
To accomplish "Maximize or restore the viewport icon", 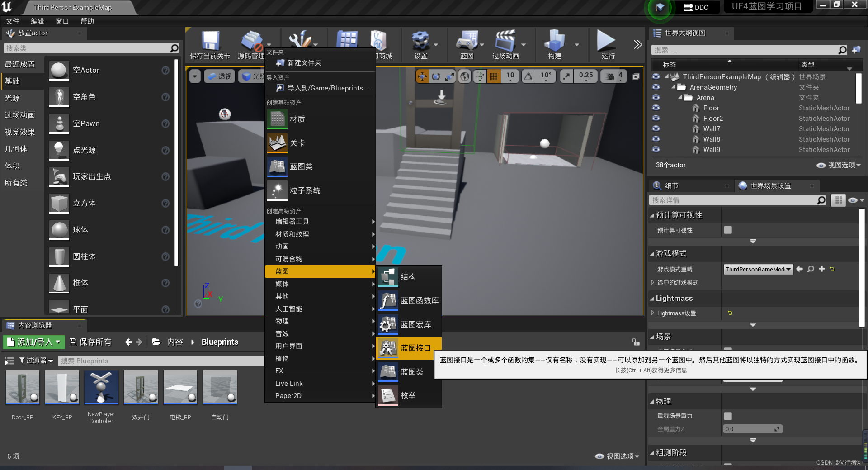I will click(x=636, y=76).
